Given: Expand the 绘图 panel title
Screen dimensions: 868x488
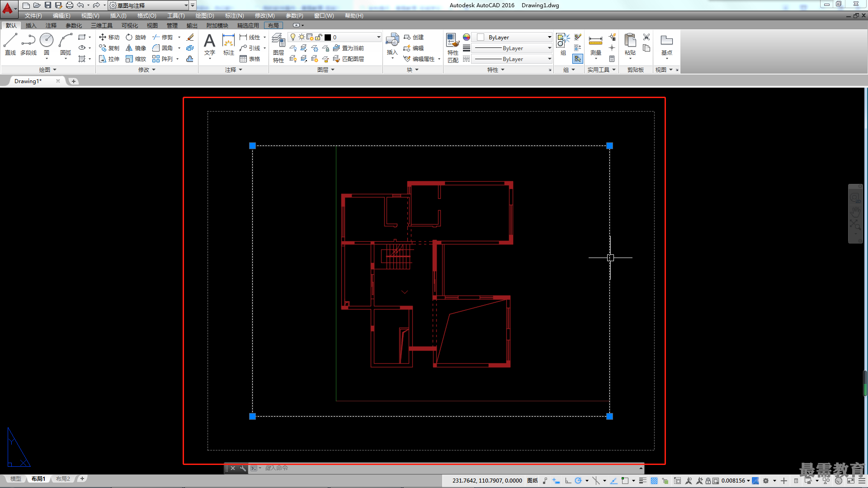Looking at the screenshot, I should [x=47, y=70].
